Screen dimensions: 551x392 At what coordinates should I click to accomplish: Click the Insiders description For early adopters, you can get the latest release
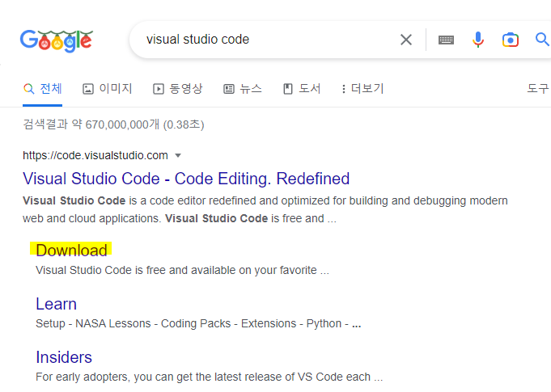click(209, 377)
